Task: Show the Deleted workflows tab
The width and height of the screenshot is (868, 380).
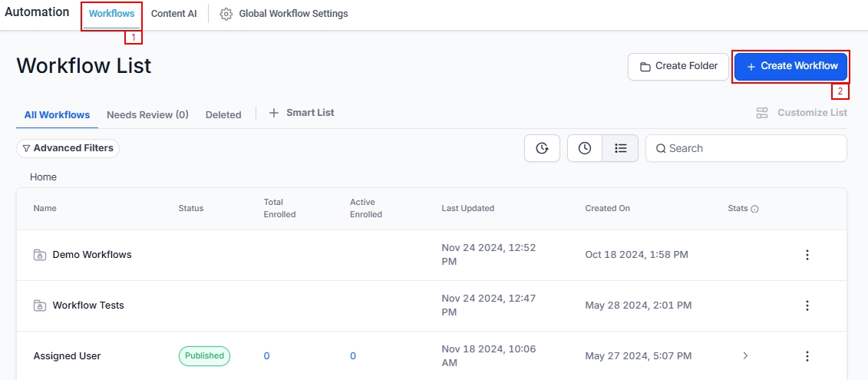Action: [223, 114]
